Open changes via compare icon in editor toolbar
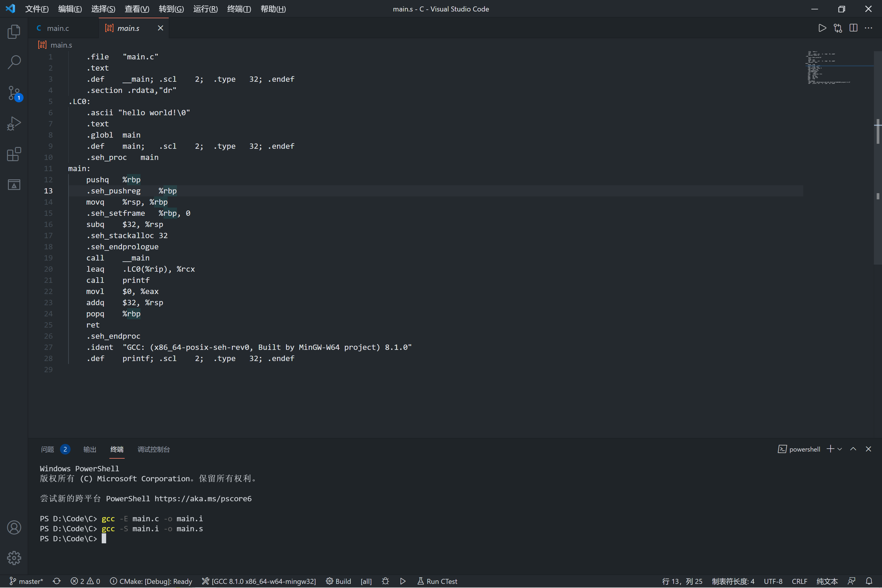Viewport: 882px width, 588px height. [838, 28]
